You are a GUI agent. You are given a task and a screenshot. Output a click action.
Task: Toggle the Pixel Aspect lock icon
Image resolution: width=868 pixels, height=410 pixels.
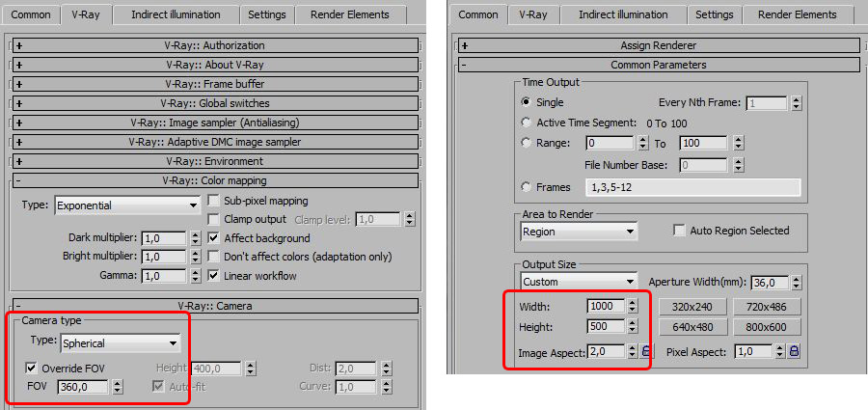795,351
